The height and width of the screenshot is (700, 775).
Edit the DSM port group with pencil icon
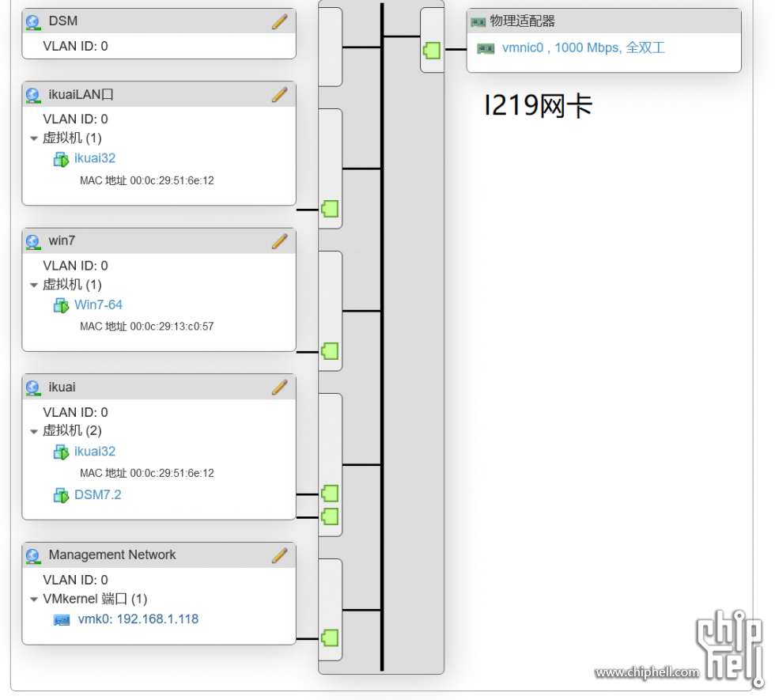[x=280, y=22]
